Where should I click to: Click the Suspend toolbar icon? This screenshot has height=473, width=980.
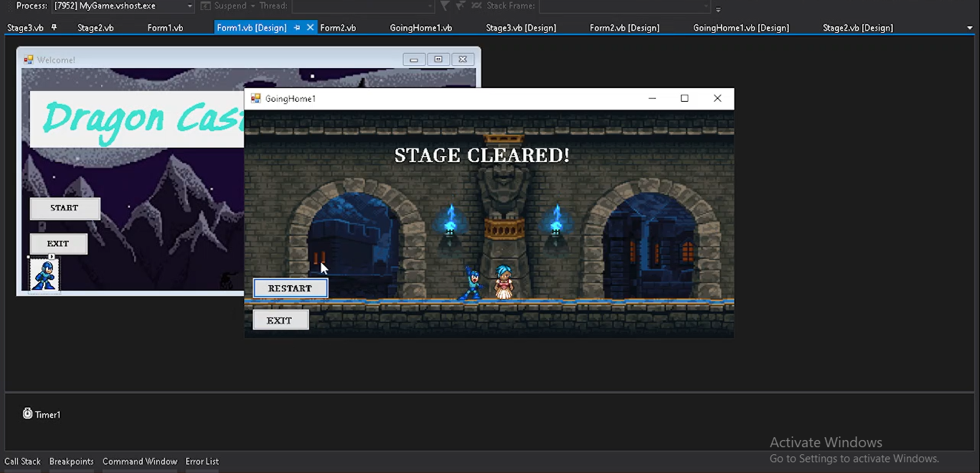(x=206, y=6)
